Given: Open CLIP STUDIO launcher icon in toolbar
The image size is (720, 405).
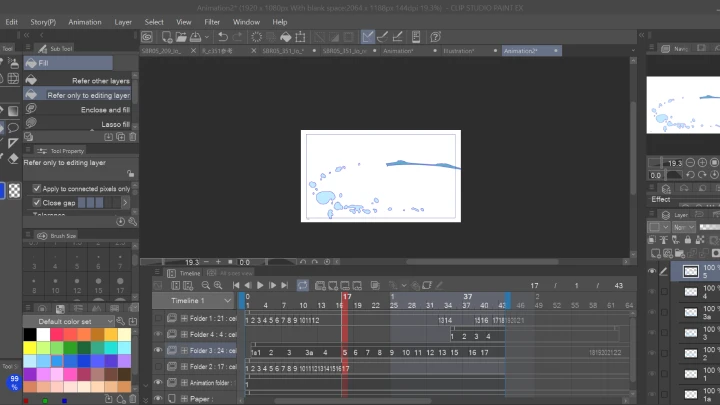Looking at the screenshot, I should 147,37.
